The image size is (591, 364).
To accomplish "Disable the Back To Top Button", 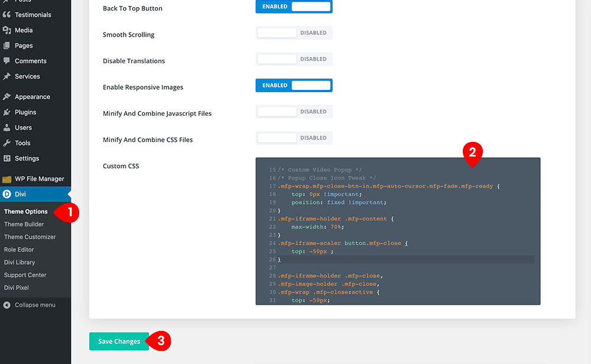I will (x=294, y=6).
